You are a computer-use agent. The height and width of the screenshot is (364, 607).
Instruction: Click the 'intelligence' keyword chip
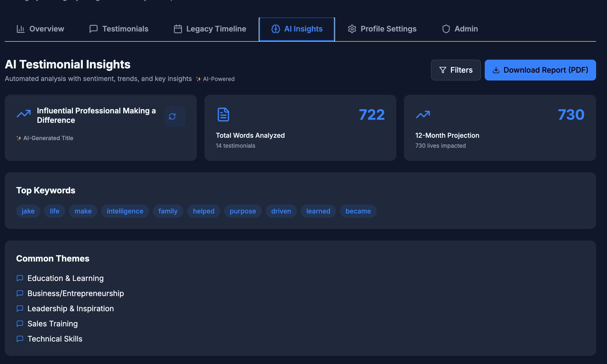pos(125,211)
